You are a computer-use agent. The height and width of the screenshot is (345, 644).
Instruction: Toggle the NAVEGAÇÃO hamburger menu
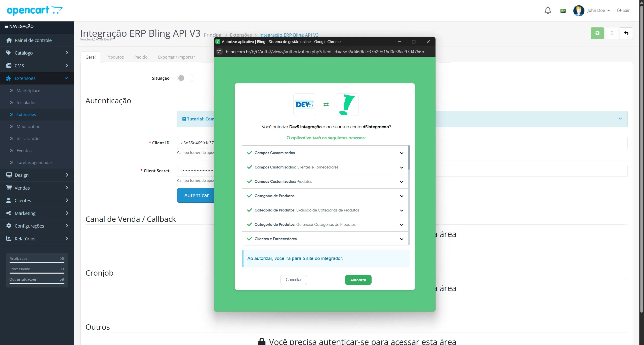(7, 26)
